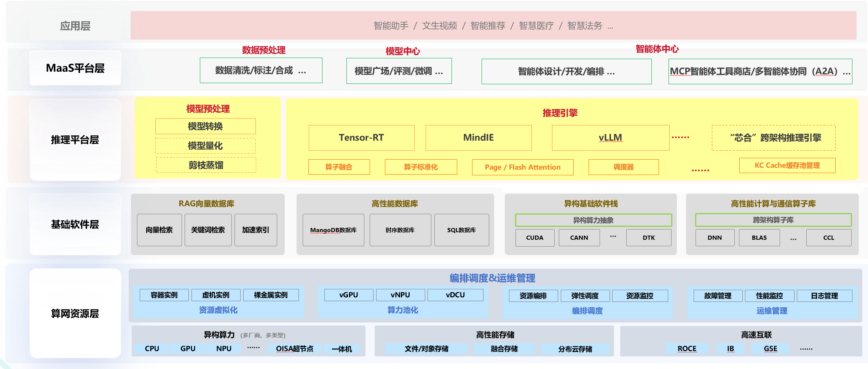
Task: Click the vLLM box
Action: pyautogui.click(x=610, y=138)
